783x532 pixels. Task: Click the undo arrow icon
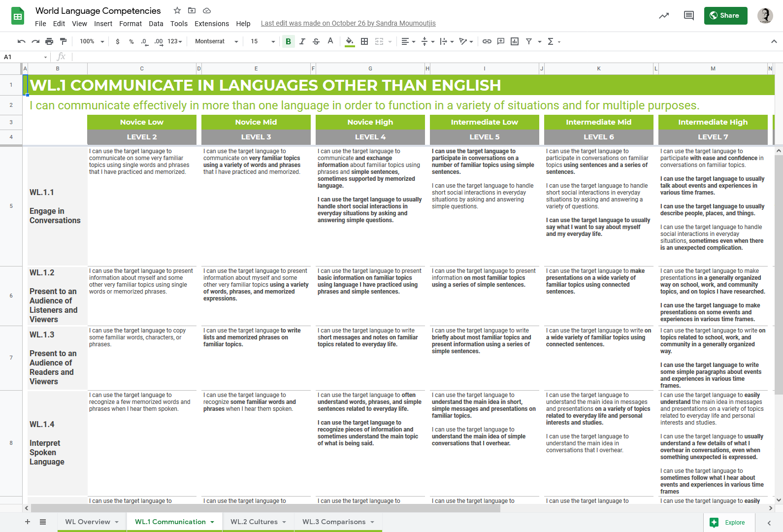[21, 41]
